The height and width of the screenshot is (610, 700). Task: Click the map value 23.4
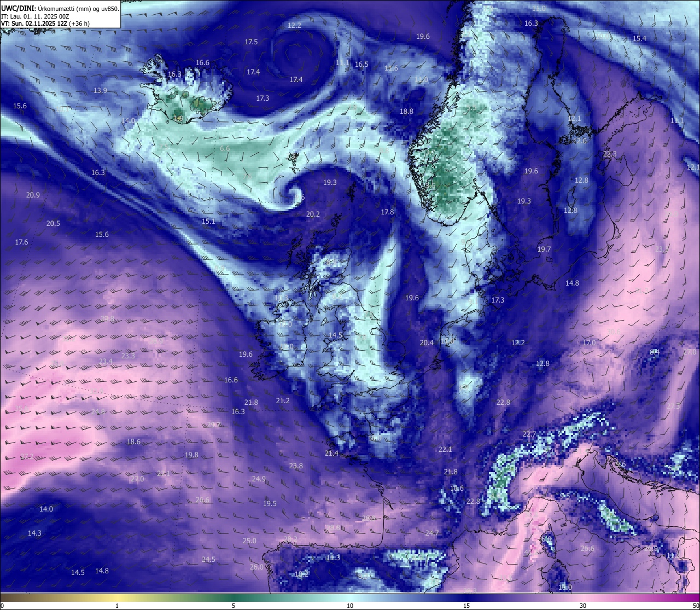click(x=106, y=362)
